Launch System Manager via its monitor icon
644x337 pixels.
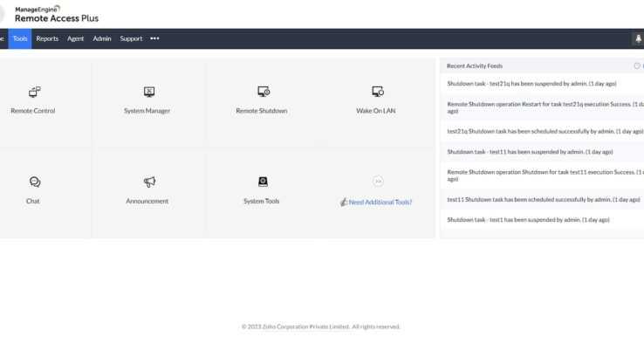point(149,92)
